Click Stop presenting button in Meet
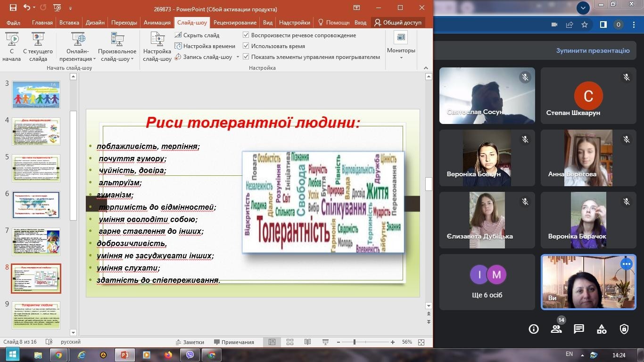 pos(593,50)
